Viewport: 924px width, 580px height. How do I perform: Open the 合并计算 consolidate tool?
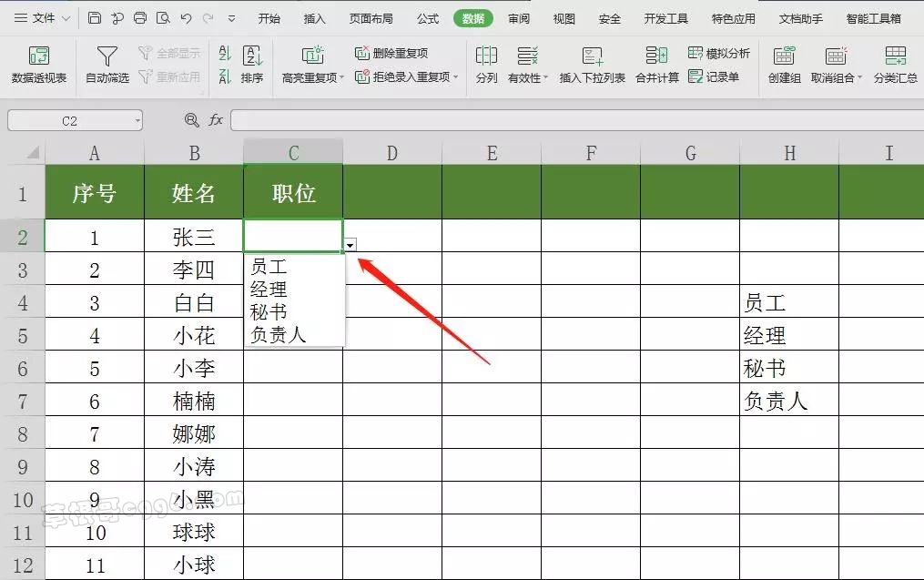(656, 64)
